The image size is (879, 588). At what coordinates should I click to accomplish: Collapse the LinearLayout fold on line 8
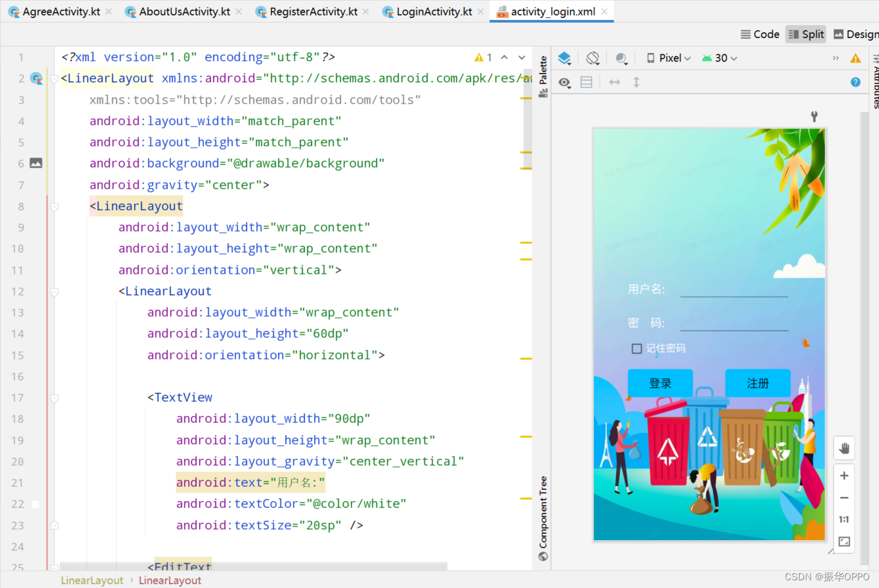click(x=55, y=206)
